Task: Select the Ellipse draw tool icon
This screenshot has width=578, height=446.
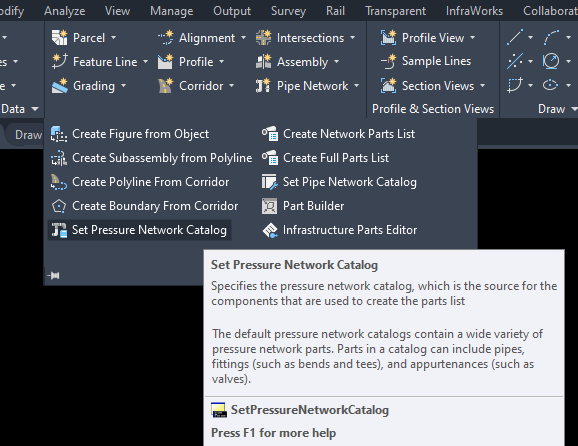Action: point(551,85)
